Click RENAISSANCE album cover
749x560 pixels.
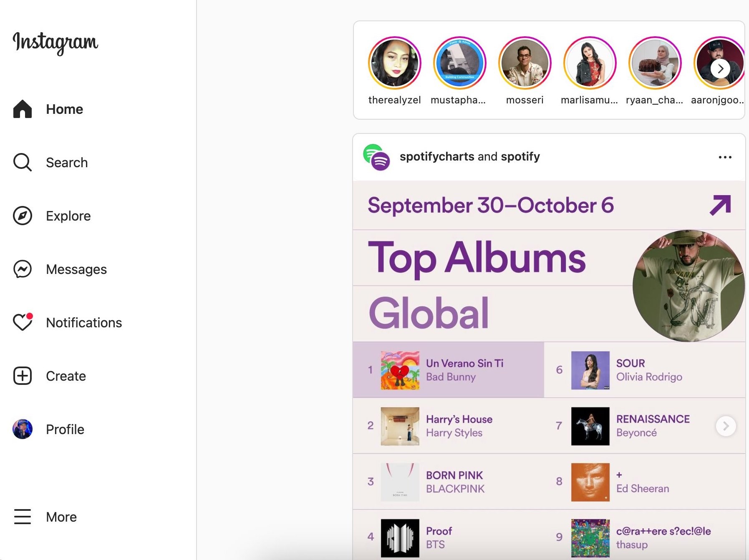pos(590,426)
